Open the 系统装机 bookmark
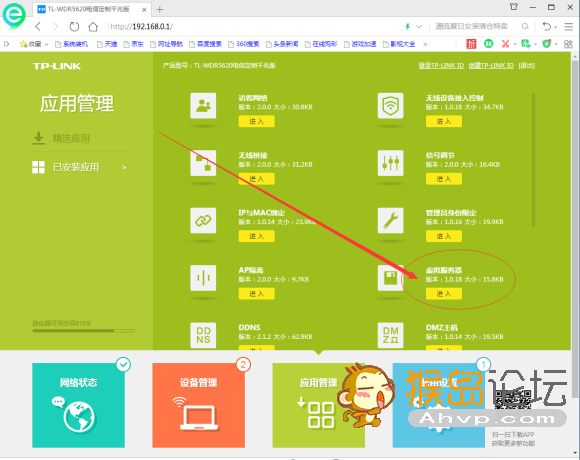This screenshot has height=460, width=580. point(72,44)
